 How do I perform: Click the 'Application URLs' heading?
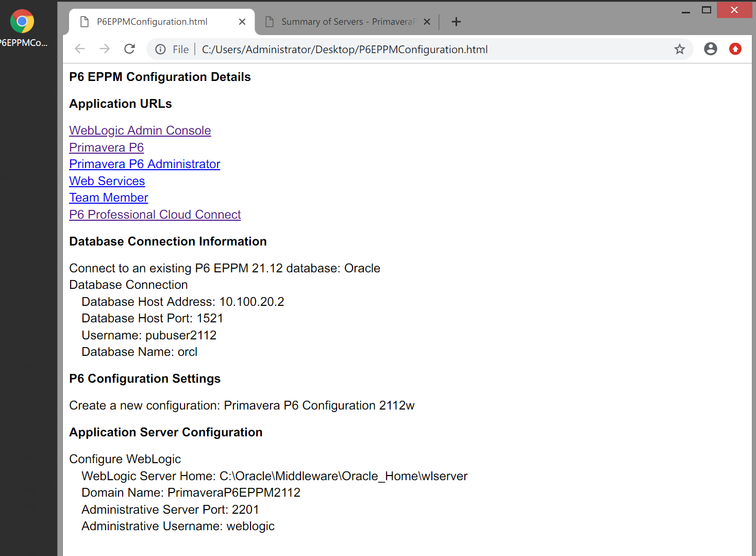121,104
